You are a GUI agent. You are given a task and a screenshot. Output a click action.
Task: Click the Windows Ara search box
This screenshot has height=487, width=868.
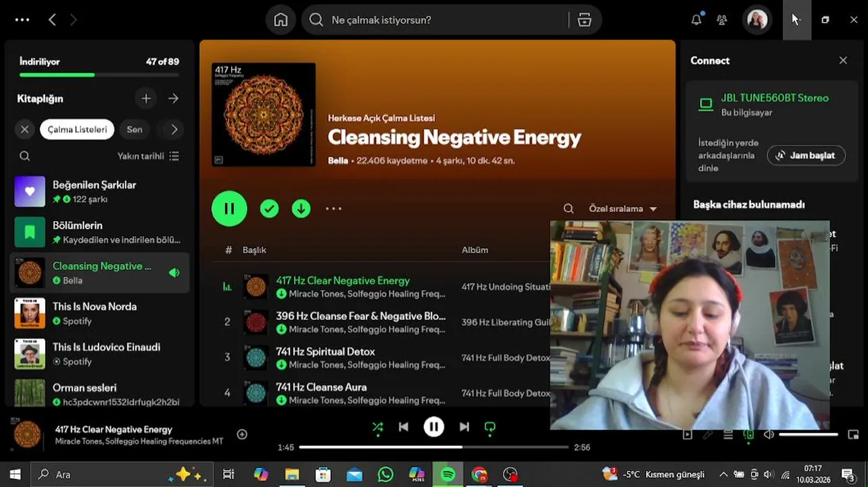point(122,475)
